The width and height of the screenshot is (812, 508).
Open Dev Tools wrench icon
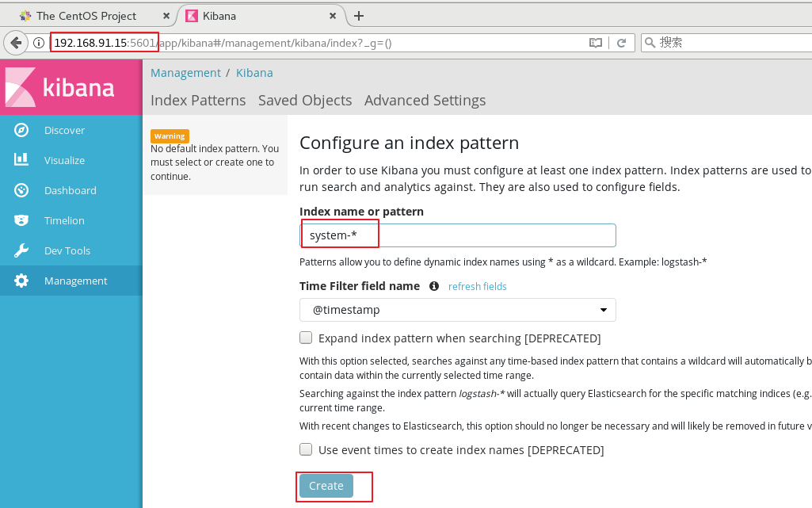[x=21, y=250]
